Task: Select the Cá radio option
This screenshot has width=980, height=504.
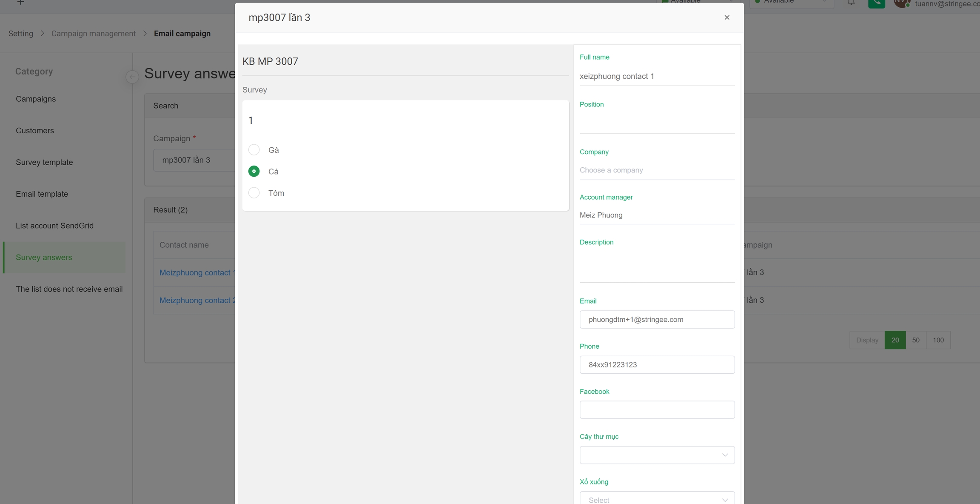Action: (x=254, y=171)
